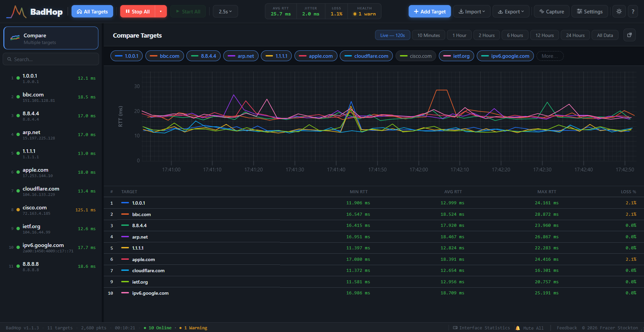Click the 1 Warning status entry
644x332 pixels.
tap(193, 328)
